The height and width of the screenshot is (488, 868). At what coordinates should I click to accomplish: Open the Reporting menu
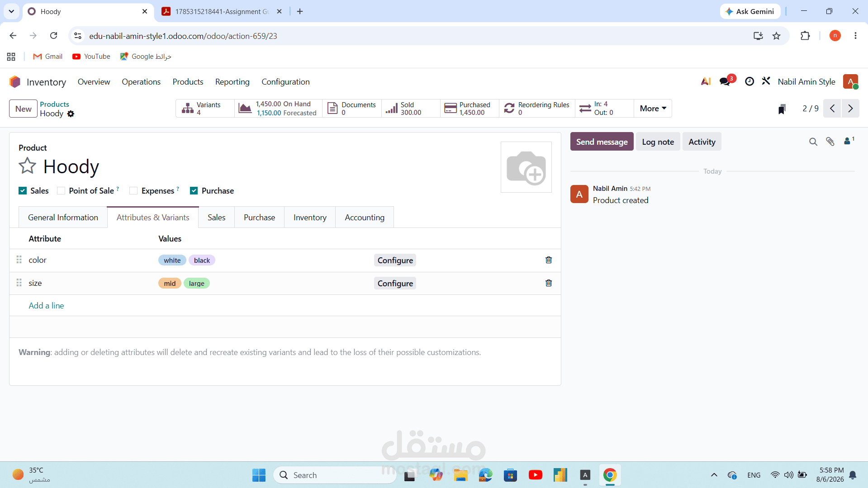click(x=232, y=82)
